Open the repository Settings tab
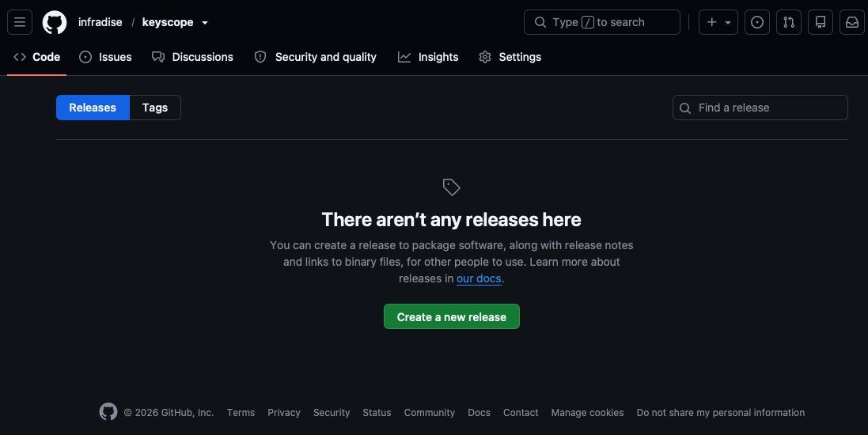The image size is (868, 435). pyautogui.click(x=510, y=57)
